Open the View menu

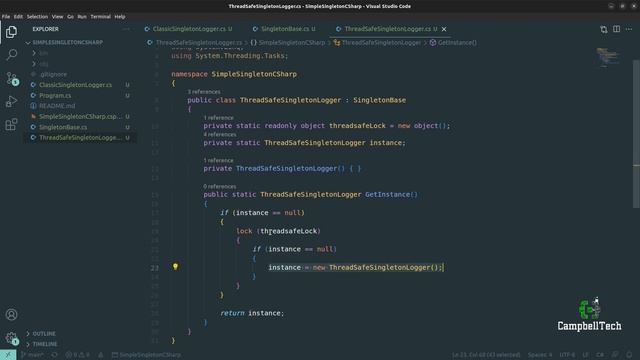coord(58,17)
